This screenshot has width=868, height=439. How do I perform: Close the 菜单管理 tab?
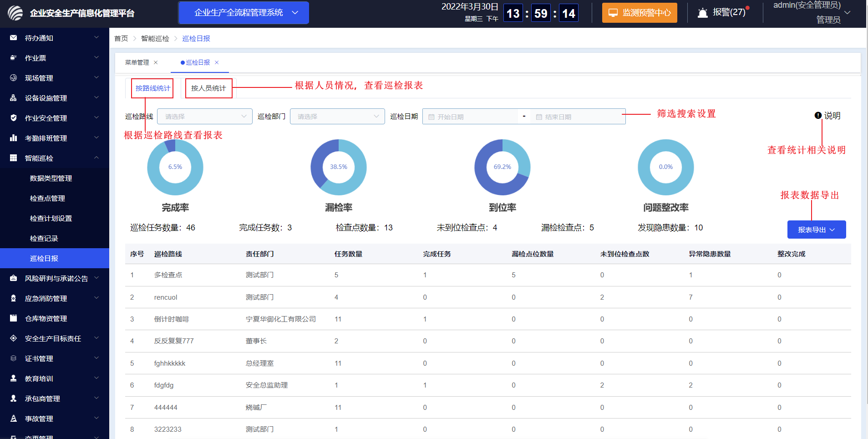coord(156,62)
